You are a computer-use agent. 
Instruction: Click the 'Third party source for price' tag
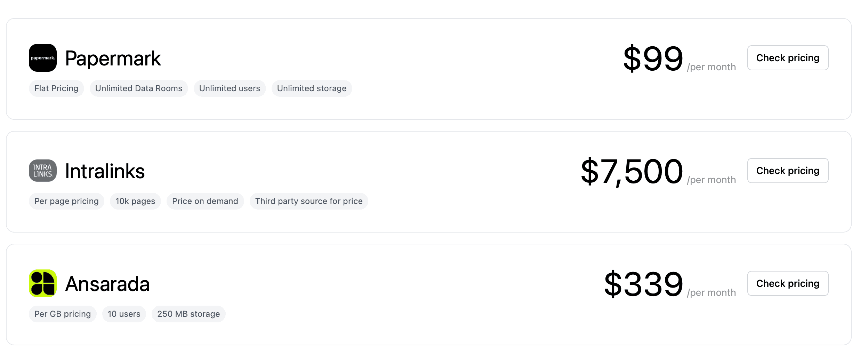tap(309, 201)
